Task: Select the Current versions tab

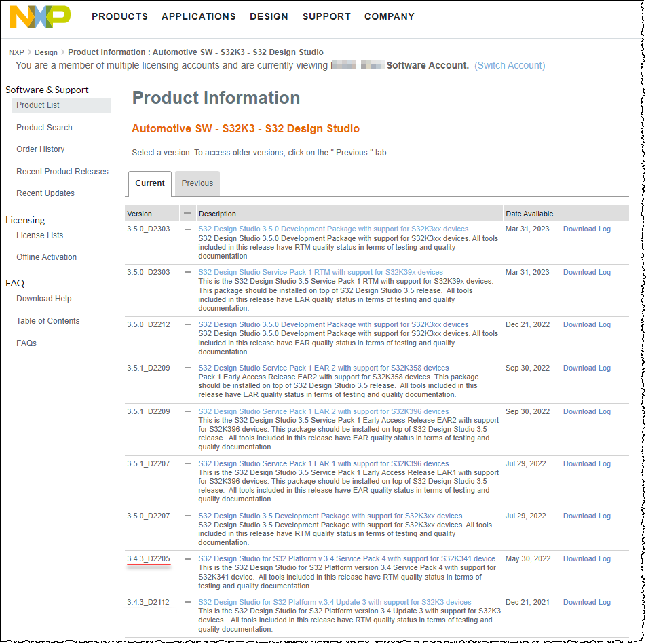Action: (149, 183)
